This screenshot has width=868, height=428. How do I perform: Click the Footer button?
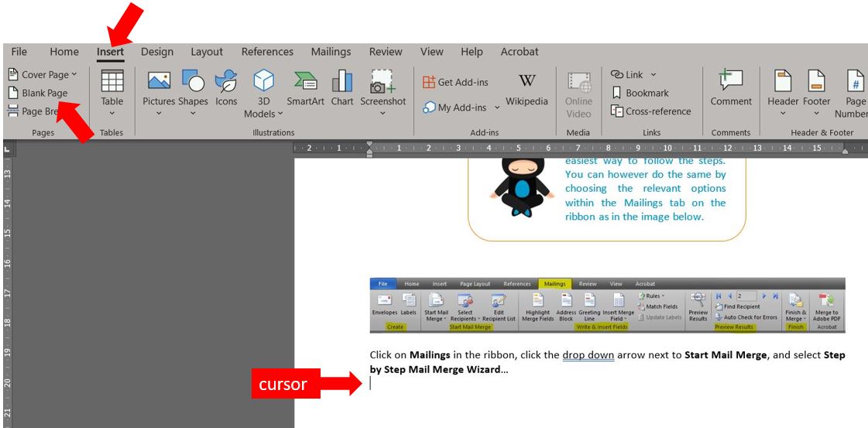click(x=817, y=88)
